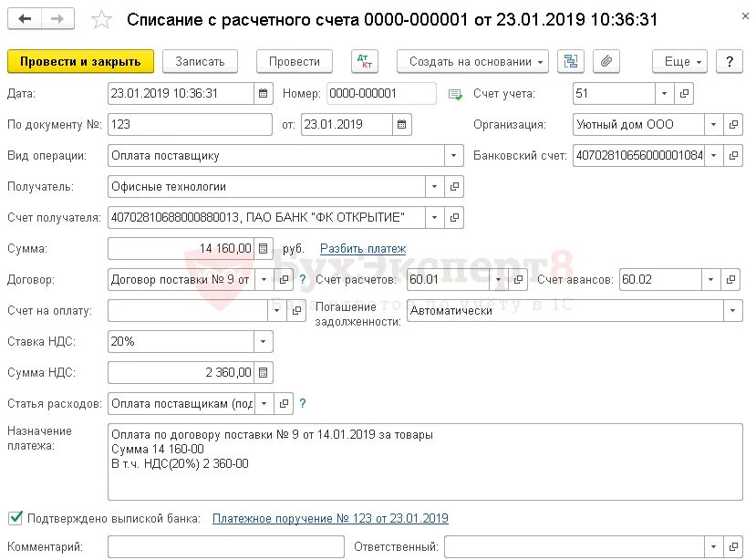
Task: Open Счет расчетов 60.01 details icon
Action: coord(518,280)
